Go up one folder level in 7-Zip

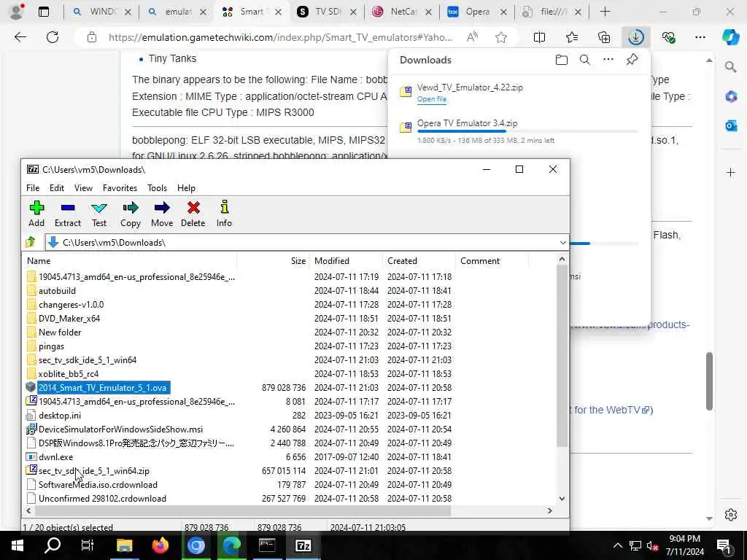point(31,242)
